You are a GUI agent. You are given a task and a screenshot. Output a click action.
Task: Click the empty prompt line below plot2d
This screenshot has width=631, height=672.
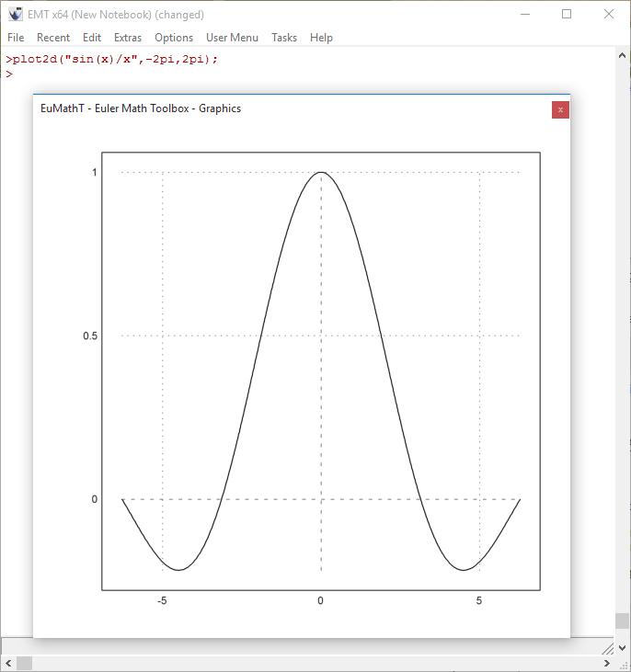9,74
